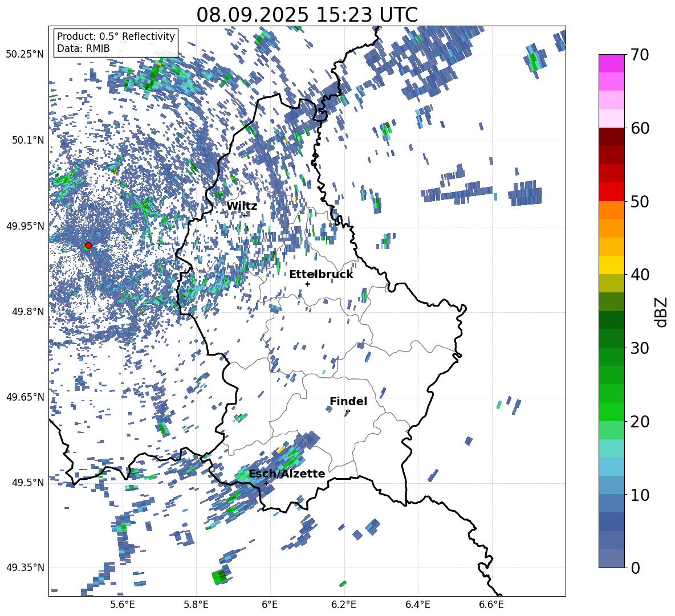The image size is (675, 616).
Task: Click the red radar site marker
Action: pyautogui.click(x=88, y=246)
